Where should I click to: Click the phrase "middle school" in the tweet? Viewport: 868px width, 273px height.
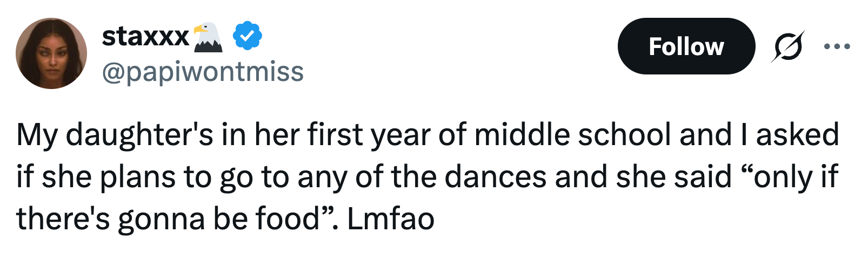(x=572, y=134)
